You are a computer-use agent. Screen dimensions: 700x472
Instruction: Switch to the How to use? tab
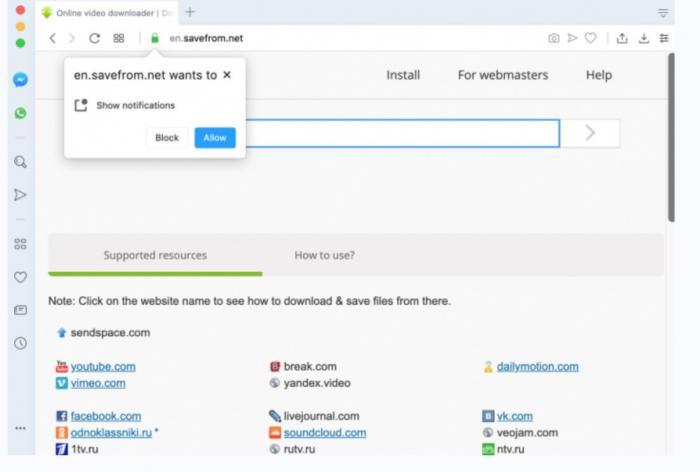325,255
